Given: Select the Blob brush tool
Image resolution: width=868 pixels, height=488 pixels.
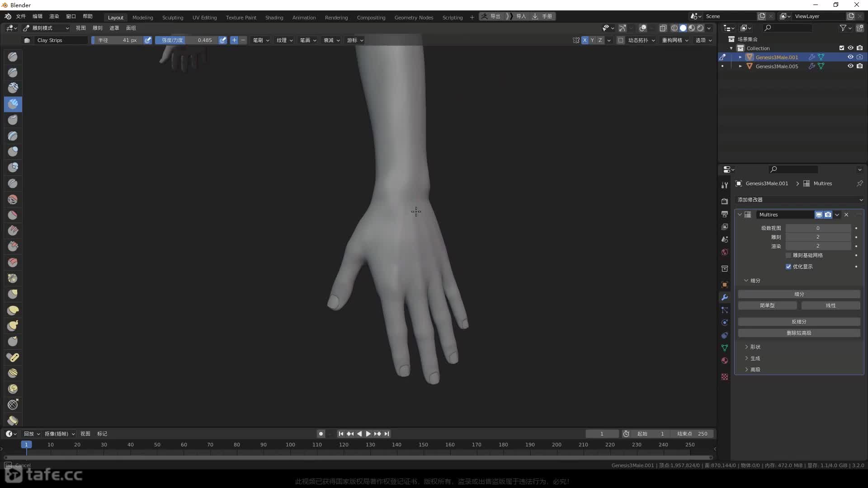Looking at the screenshot, I should click(13, 168).
